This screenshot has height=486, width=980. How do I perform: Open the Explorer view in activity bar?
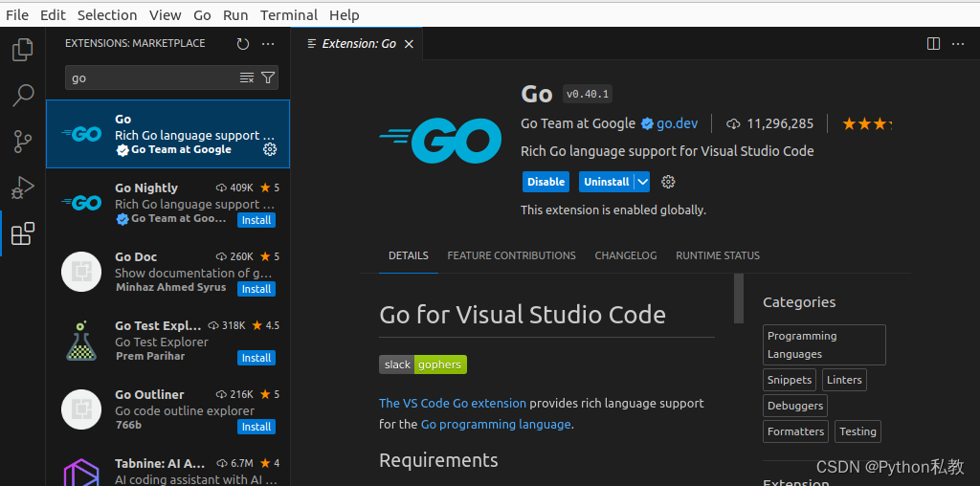23,50
